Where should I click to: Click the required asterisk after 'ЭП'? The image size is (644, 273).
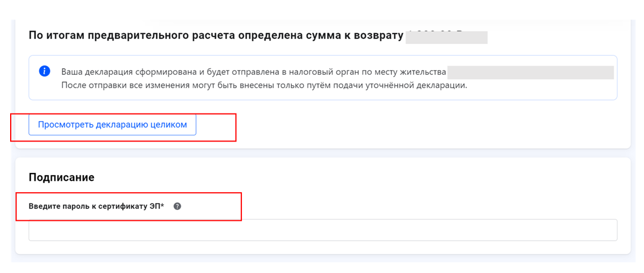coord(163,206)
